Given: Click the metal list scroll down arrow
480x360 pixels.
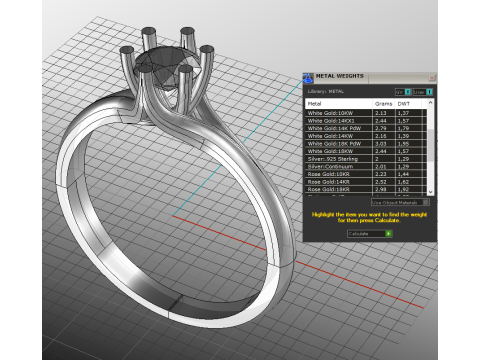Looking at the screenshot, I should tap(431, 192).
